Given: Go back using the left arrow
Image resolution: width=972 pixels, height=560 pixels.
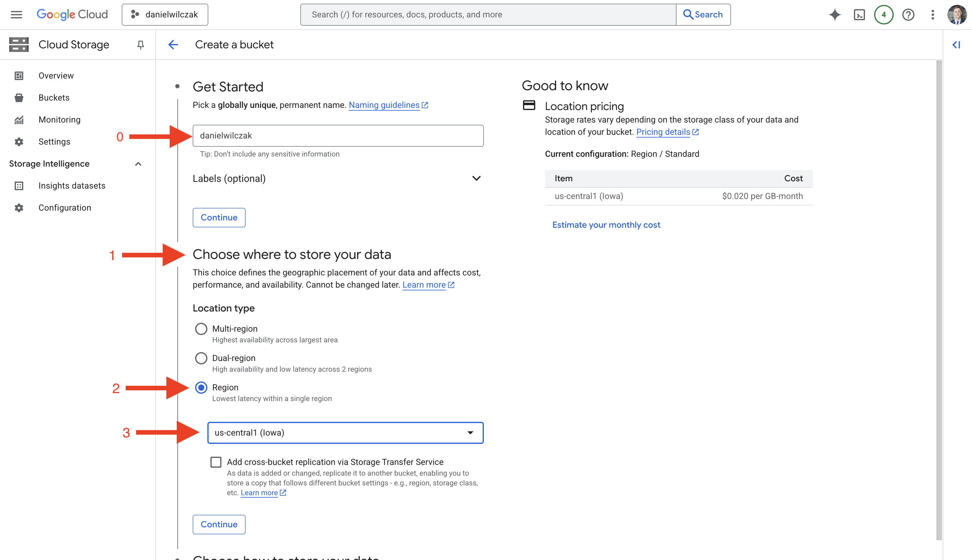Looking at the screenshot, I should pyautogui.click(x=173, y=45).
